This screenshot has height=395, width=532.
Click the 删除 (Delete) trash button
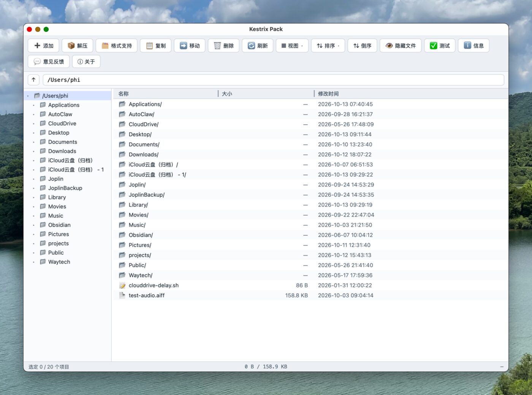(223, 46)
